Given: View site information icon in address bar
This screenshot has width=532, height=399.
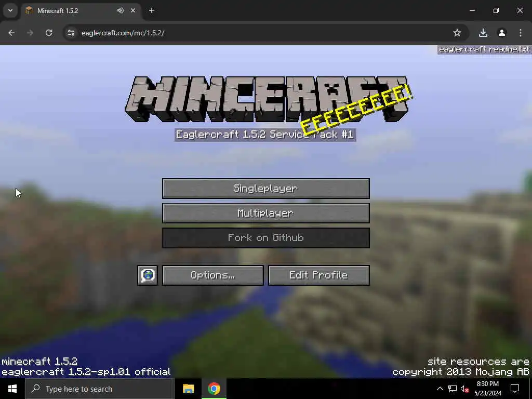Looking at the screenshot, I should coord(71,33).
